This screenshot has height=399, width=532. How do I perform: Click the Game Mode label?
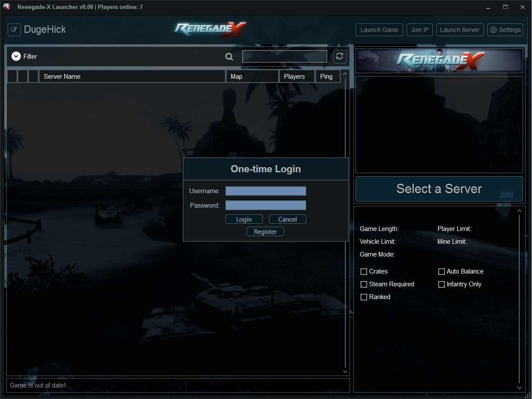click(x=377, y=254)
